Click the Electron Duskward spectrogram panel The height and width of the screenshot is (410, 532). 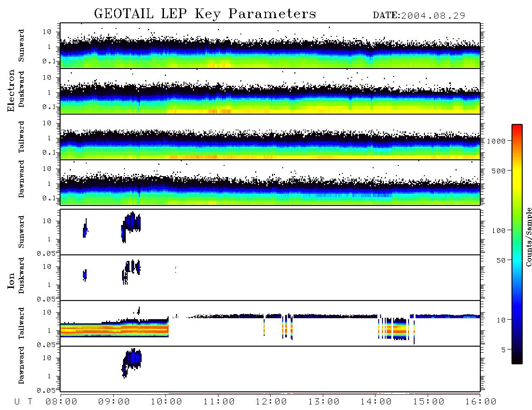[x=270, y=91]
